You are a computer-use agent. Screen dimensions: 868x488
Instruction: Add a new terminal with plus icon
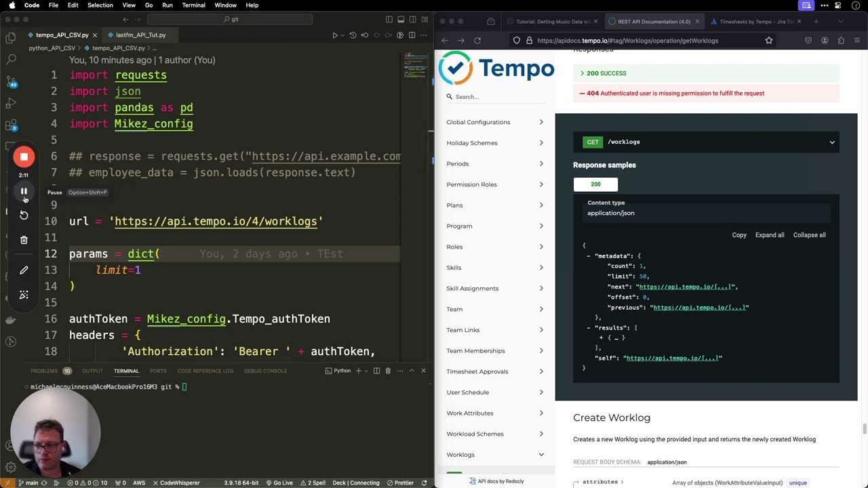click(359, 371)
